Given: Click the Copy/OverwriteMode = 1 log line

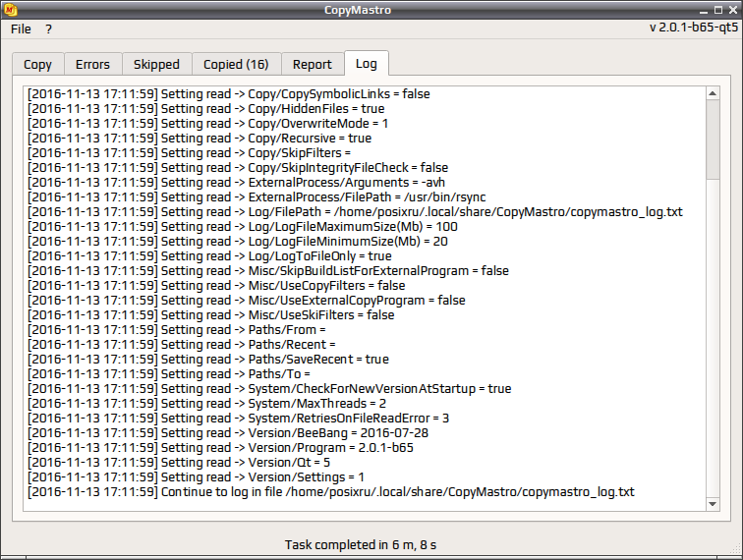Looking at the screenshot, I should (x=208, y=123).
